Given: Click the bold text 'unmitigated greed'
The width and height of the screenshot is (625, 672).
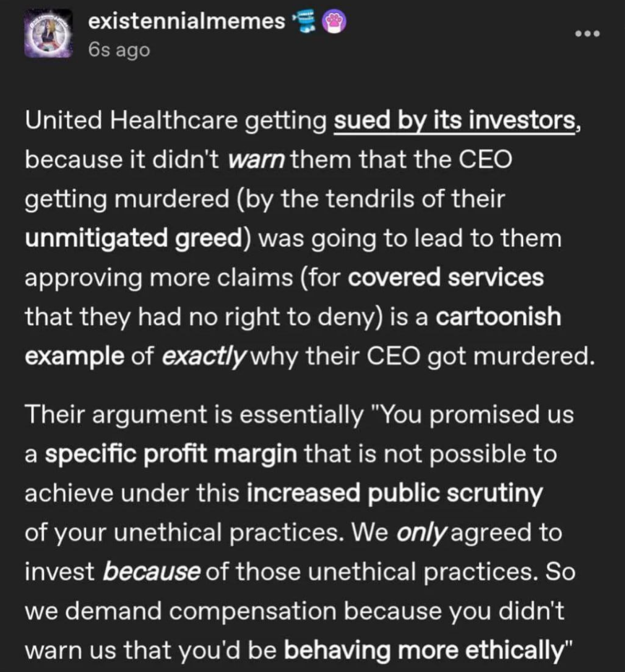Looking at the screenshot, I should 134,238.
